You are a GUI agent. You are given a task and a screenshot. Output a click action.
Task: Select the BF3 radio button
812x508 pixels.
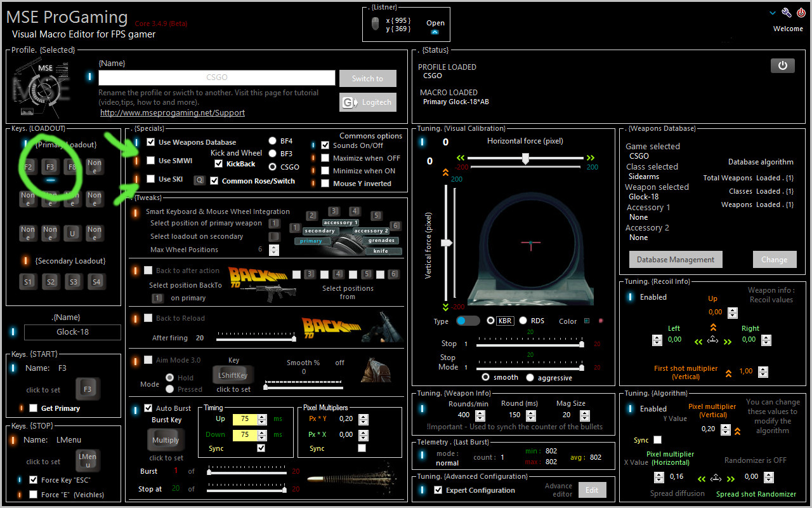click(x=273, y=154)
